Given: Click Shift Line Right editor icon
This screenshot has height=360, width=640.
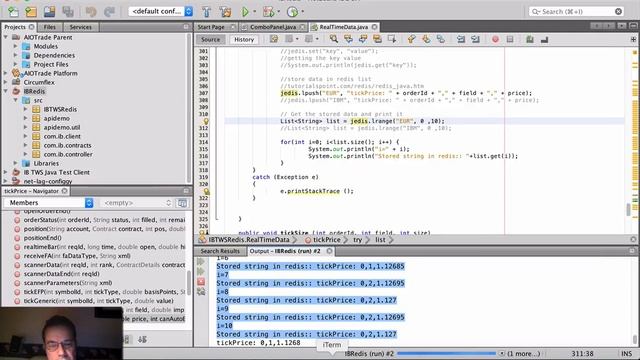Looking at the screenshot, I should tap(475, 39).
